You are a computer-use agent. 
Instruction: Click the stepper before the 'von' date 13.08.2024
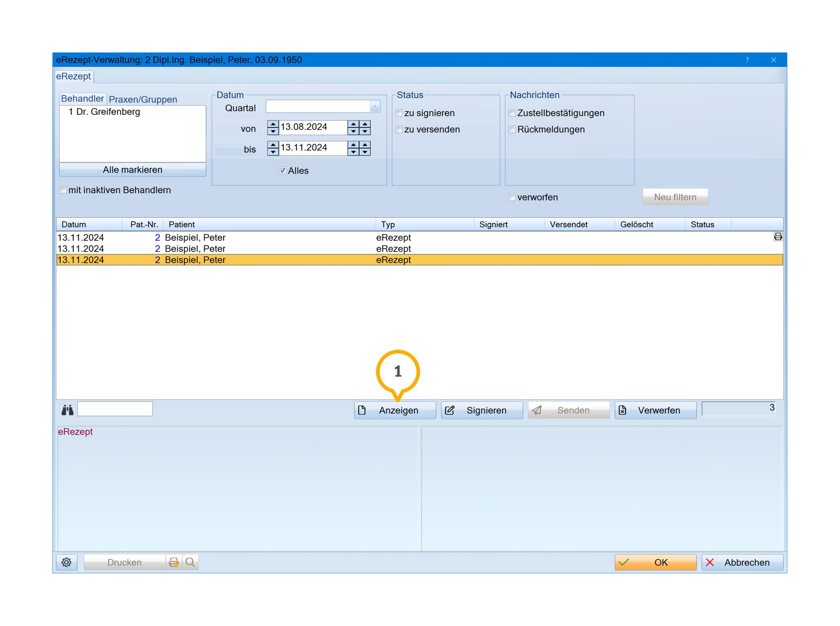pos(273,127)
